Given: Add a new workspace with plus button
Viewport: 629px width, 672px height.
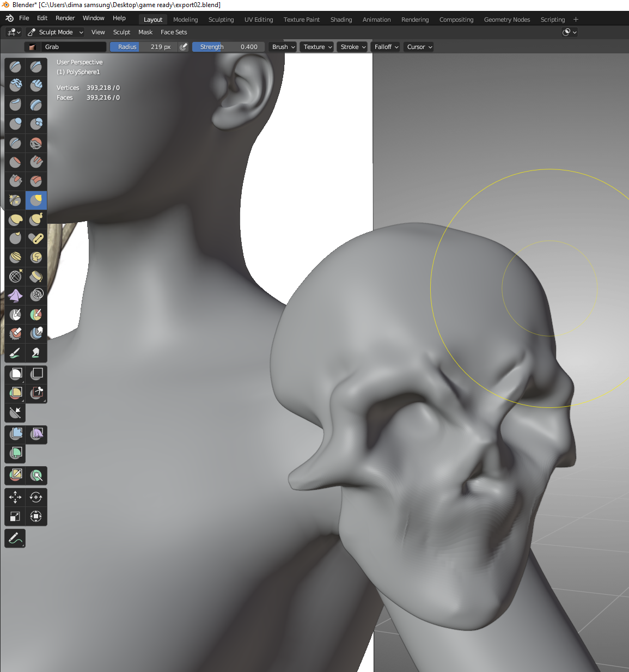Looking at the screenshot, I should (576, 20).
